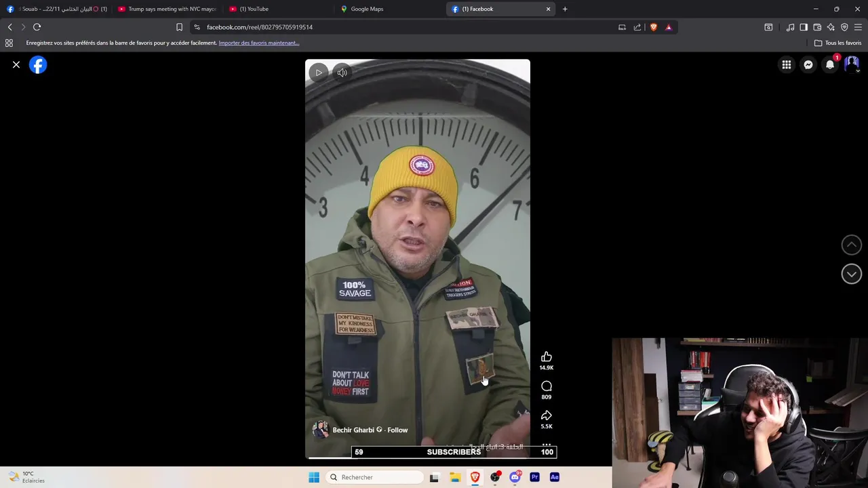Open Messenger from top bar
Viewport: 868px width, 488px height.
pos(808,65)
